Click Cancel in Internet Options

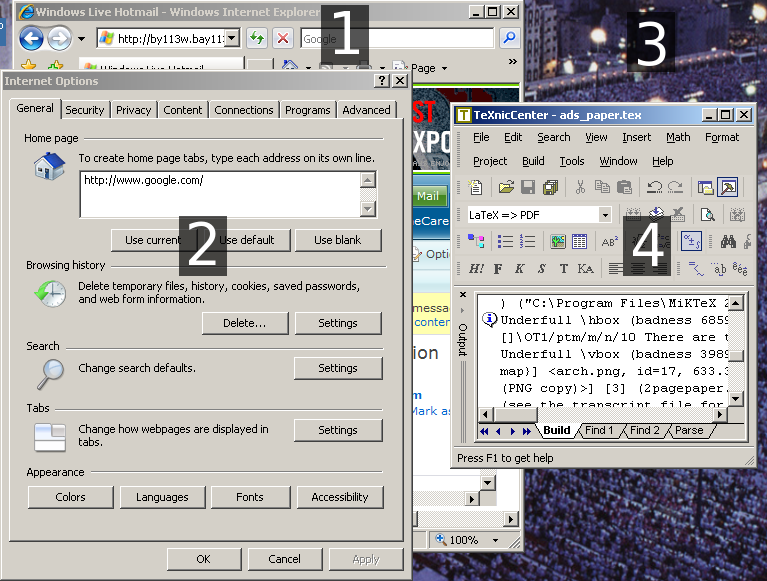point(285,559)
